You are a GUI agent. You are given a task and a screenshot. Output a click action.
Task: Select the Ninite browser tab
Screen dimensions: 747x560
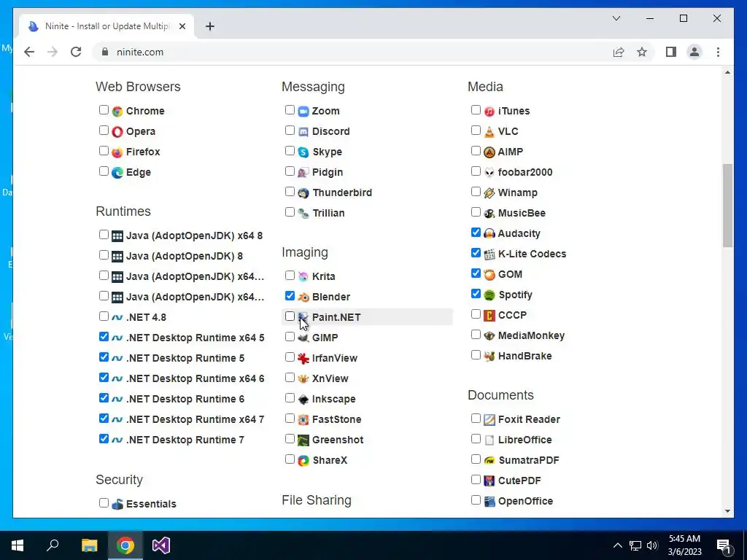107,26
